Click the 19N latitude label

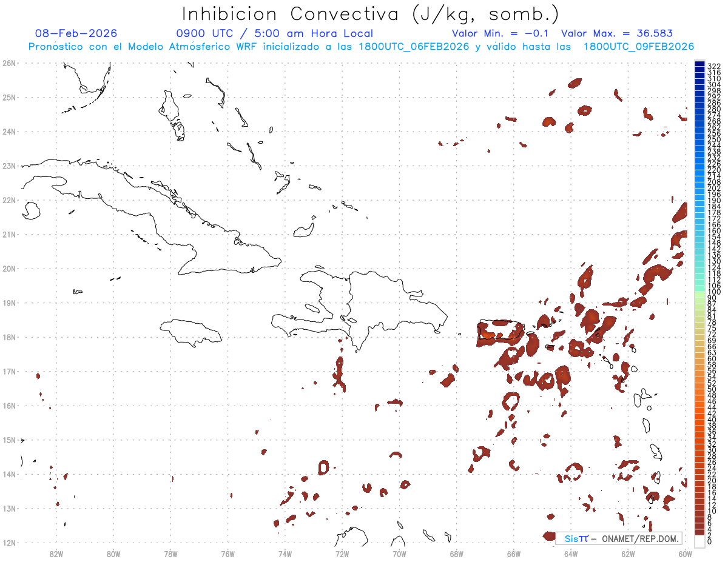(x=8, y=303)
